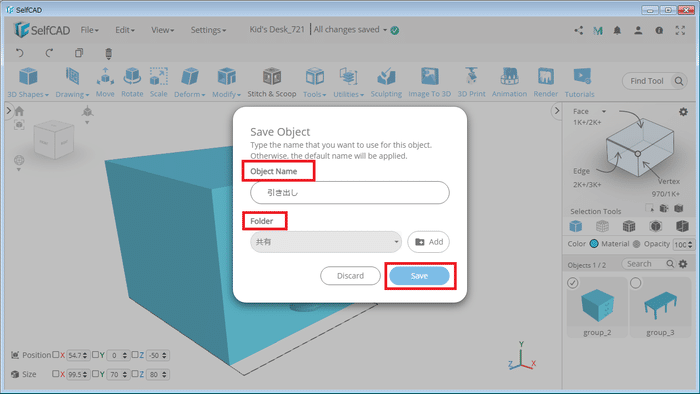Screen dimensions: 700x394
Task: Select the group_2 object thumbnail
Action: tap(597, 306)
